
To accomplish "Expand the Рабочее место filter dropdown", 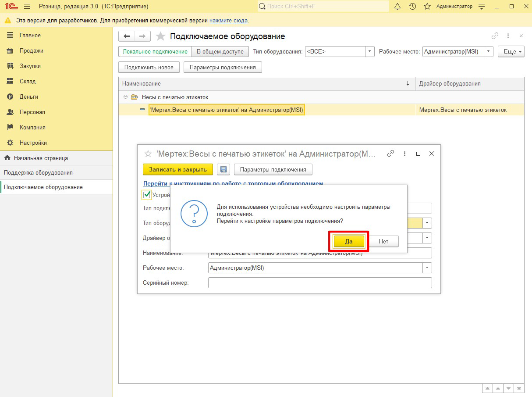I will tap(489, 52).
